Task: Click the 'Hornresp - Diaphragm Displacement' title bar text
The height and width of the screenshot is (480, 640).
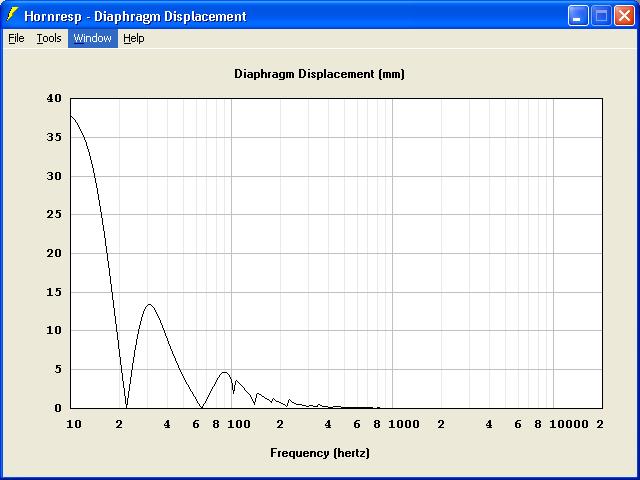Action: 135,16
